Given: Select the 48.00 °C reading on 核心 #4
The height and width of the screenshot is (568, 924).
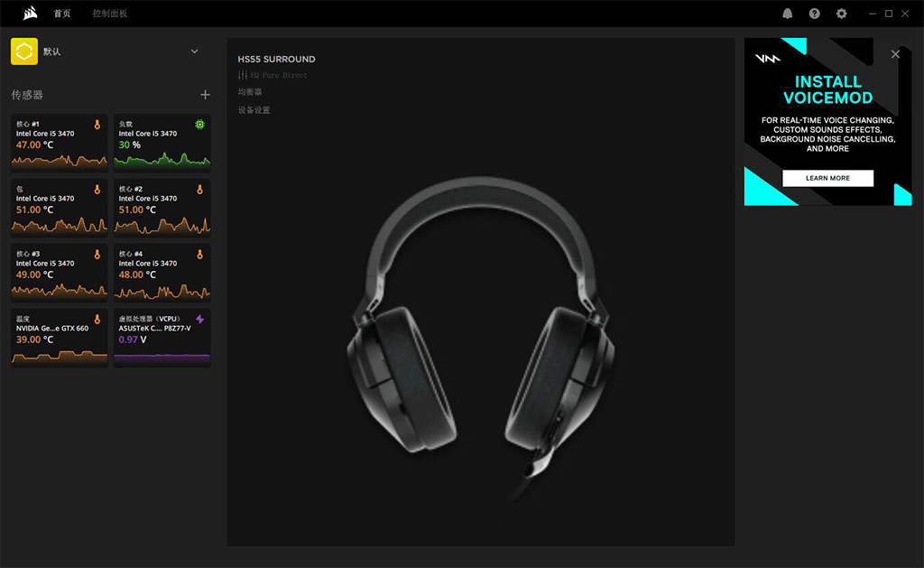Looking at the screenshot, I should point(137,275).
